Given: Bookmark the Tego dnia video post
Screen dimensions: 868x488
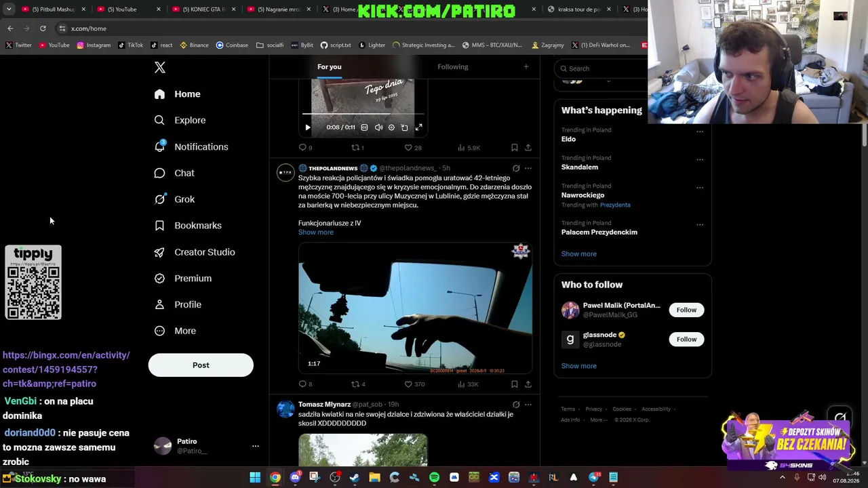Looking at the screenshot, I should [515, 147].
